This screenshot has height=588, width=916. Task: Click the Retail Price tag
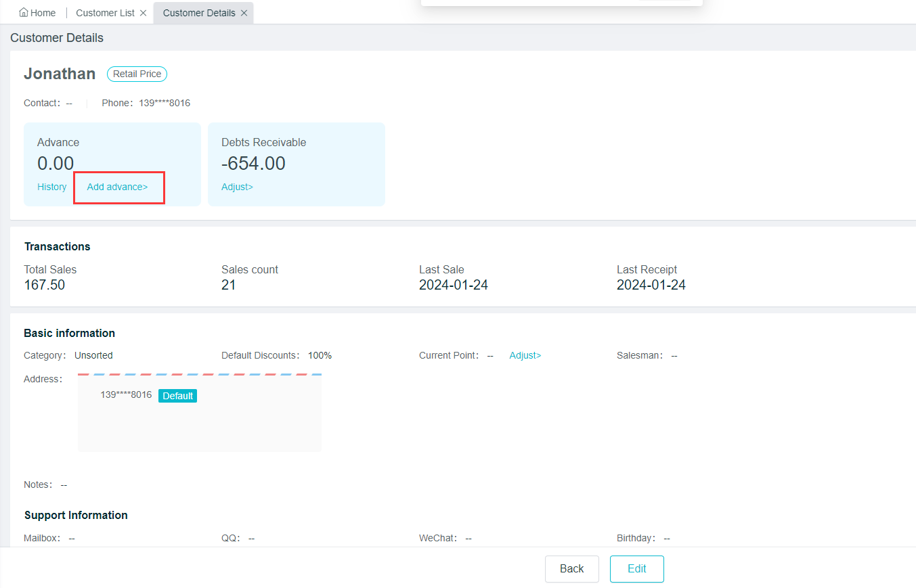click(x=137, y=74)
